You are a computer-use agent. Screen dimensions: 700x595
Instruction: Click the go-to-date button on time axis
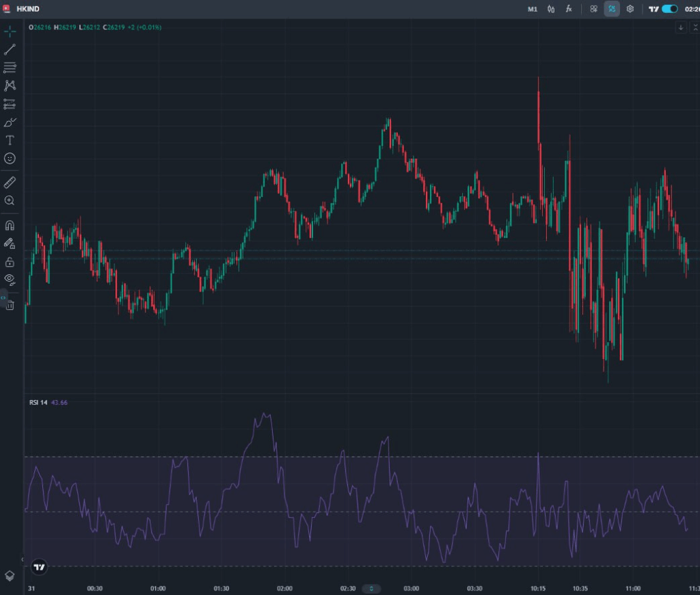pos(371,588)
